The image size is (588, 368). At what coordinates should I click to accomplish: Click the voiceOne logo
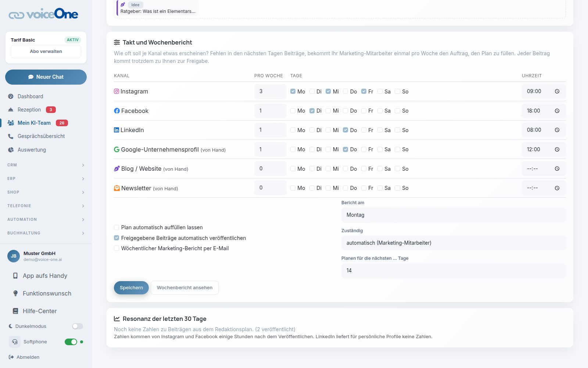pos(43,14)
